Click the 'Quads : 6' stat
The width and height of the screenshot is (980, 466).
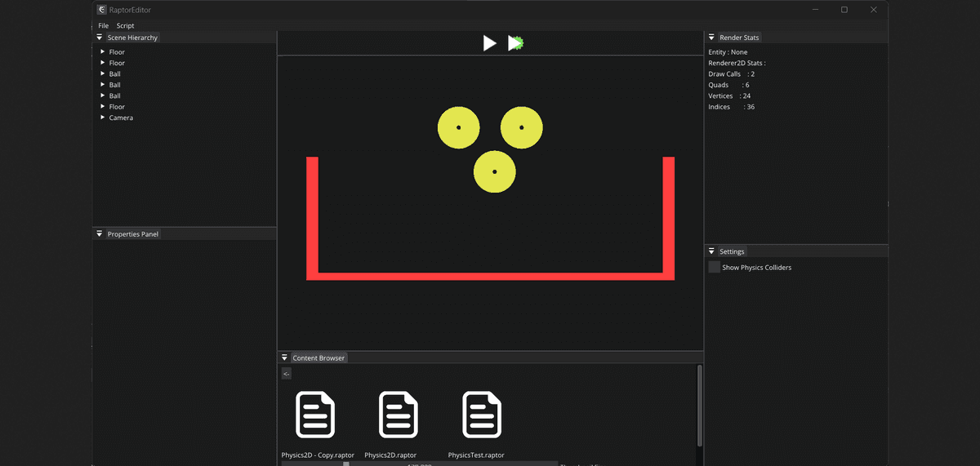point(728,85)
